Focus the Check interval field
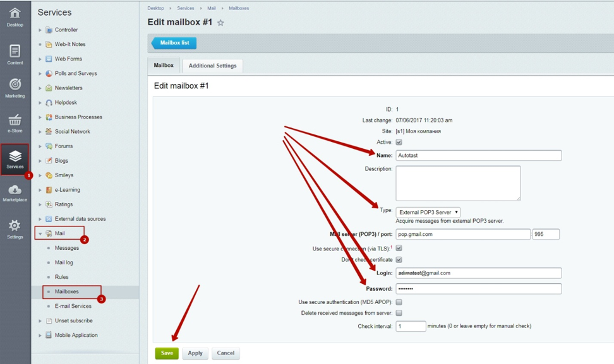This screenshot has height=364, width=614. [411, 326]
